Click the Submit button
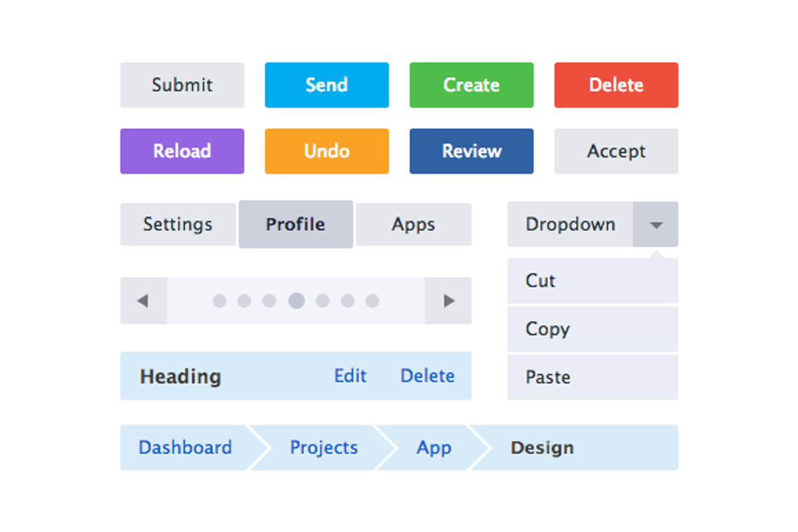The width and height of the screenshot is (798, 532). coord(182,84)
